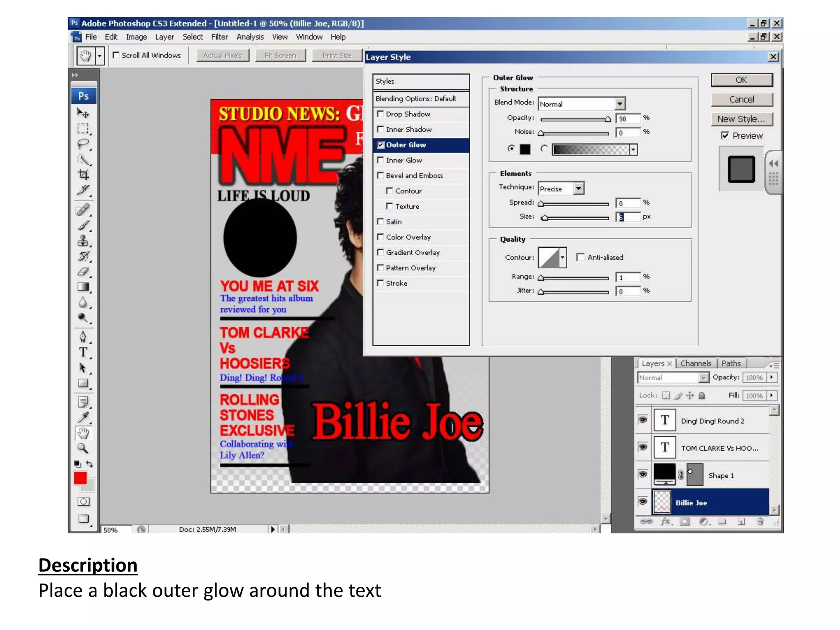This screenshot has height=630, width=840.
Task: Select the Move tool
Action: [x=83, y=113]
